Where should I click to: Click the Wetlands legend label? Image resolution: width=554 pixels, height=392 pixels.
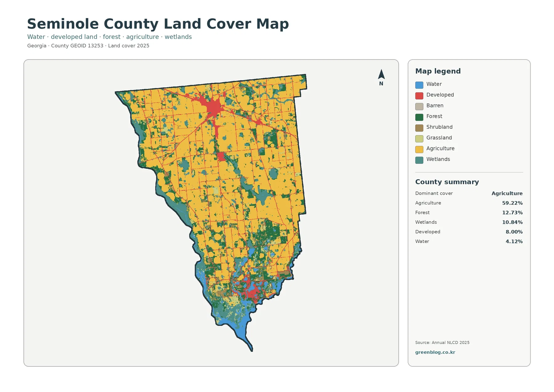click(x=438, y=159)
